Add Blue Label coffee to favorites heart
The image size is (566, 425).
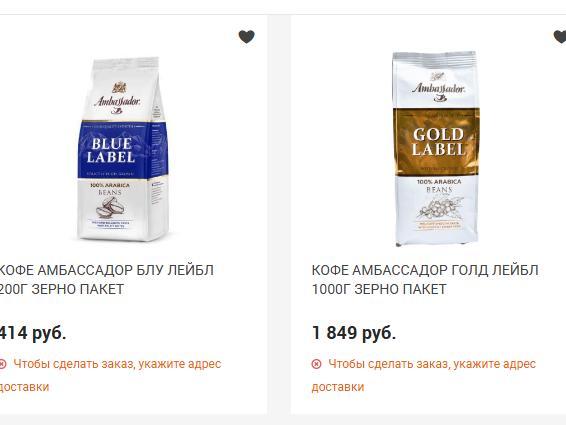(x=247, y=36)
